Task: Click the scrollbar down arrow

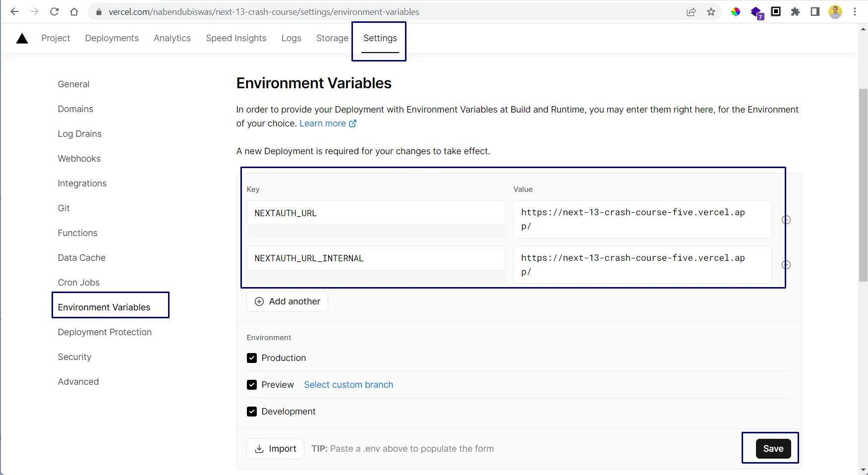Action: tap(863, 469)
